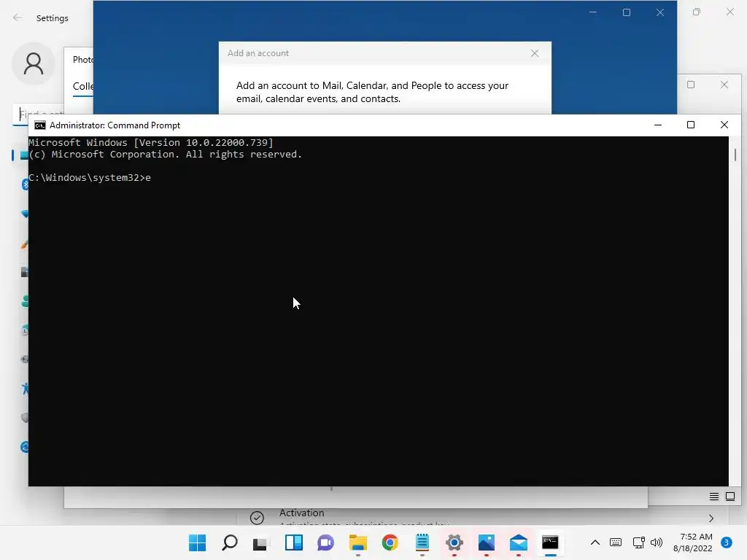747x560 pixels.
Task: Switch to thumbnail view icon bottom right
Action: coord(729,497)
